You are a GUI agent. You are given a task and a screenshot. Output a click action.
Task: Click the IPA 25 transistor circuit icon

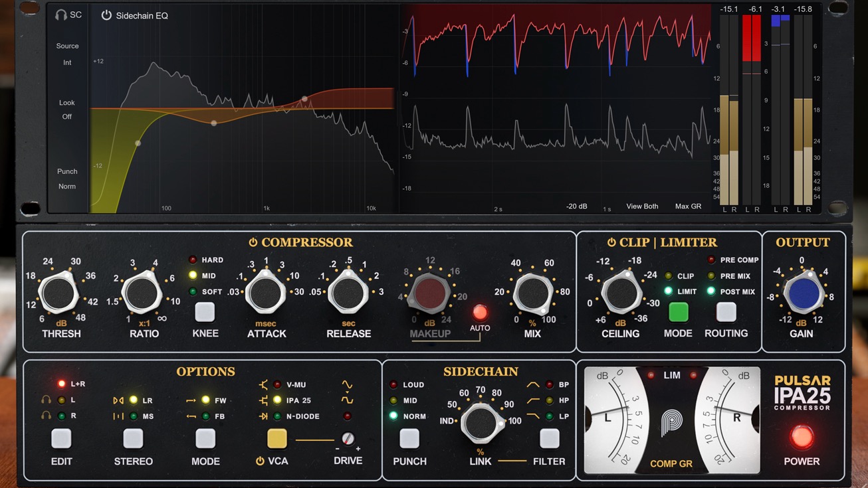[264, 400]
